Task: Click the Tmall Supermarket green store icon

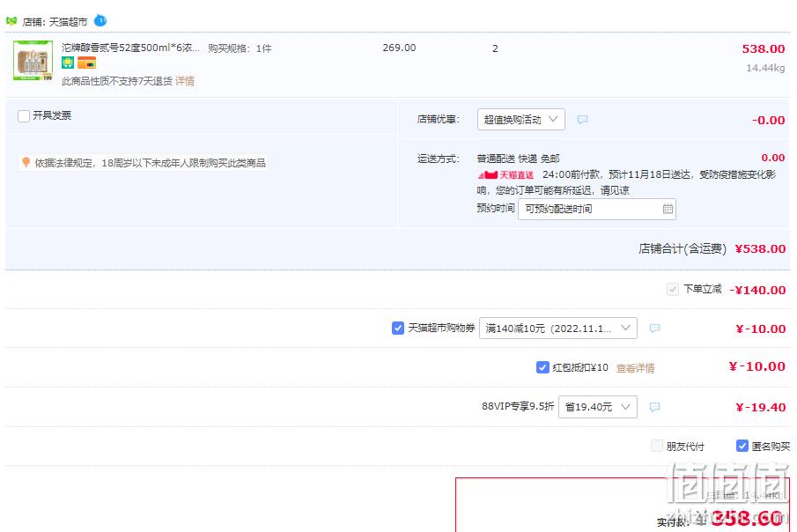Action: [x=11, y=21]
